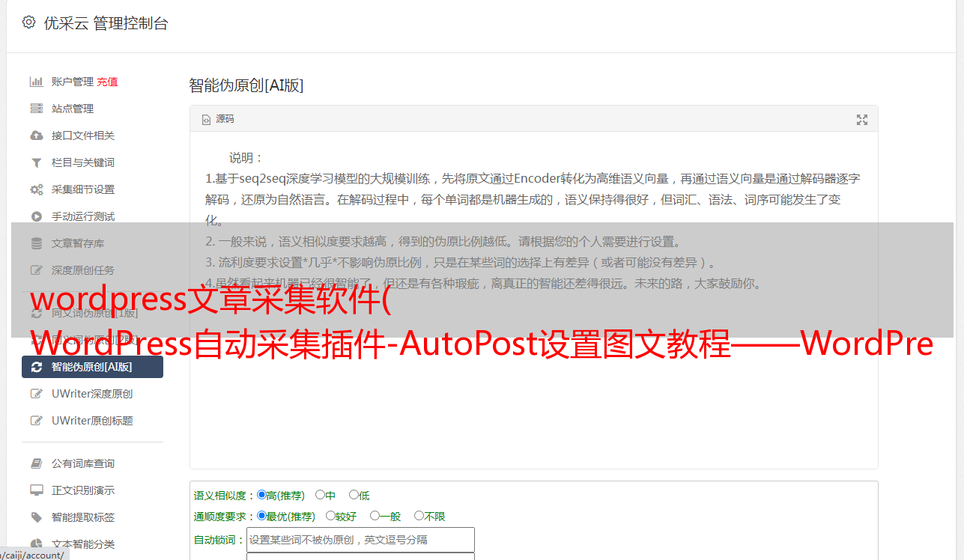Image resolution: width=964 pixels, height=560 pixels.
Task: Click the 源码 source code icon in editor
Action: coord(206,120)
